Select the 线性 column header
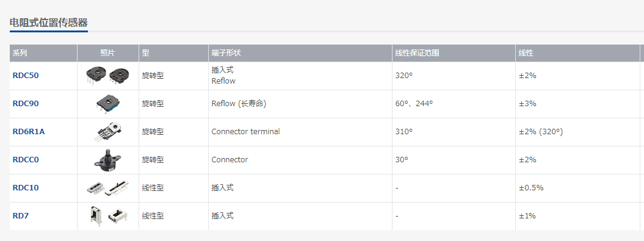This screenshot has height=241, width=644. (x=577, y=53)
